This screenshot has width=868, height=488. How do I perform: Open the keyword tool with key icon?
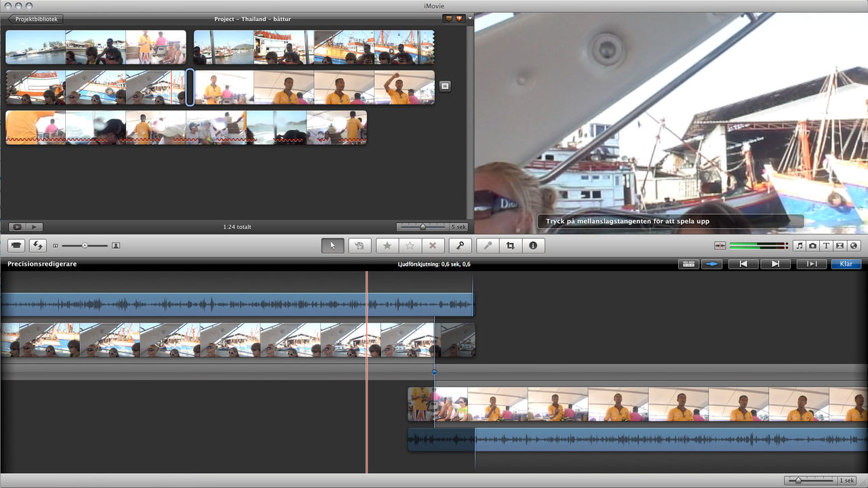point(460,245)
